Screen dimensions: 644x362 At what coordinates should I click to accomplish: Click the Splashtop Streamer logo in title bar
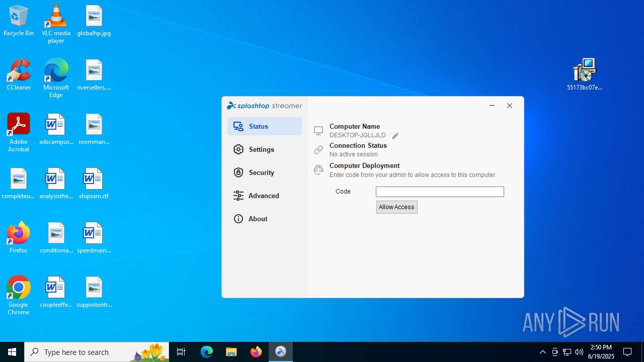pyautogui.click(x=265, y=106)
